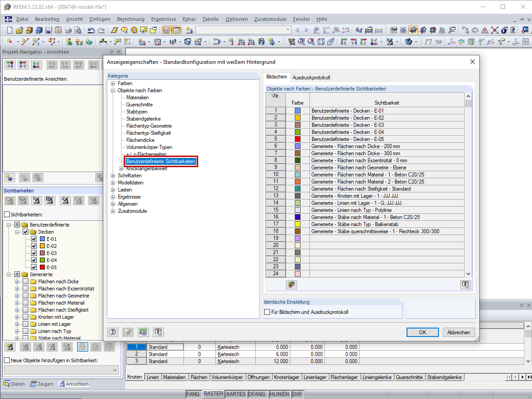Screen dimensions: 532x399
Task: Click the Abbrechen button
Action: pyautogui.click(x=458, y=332)
